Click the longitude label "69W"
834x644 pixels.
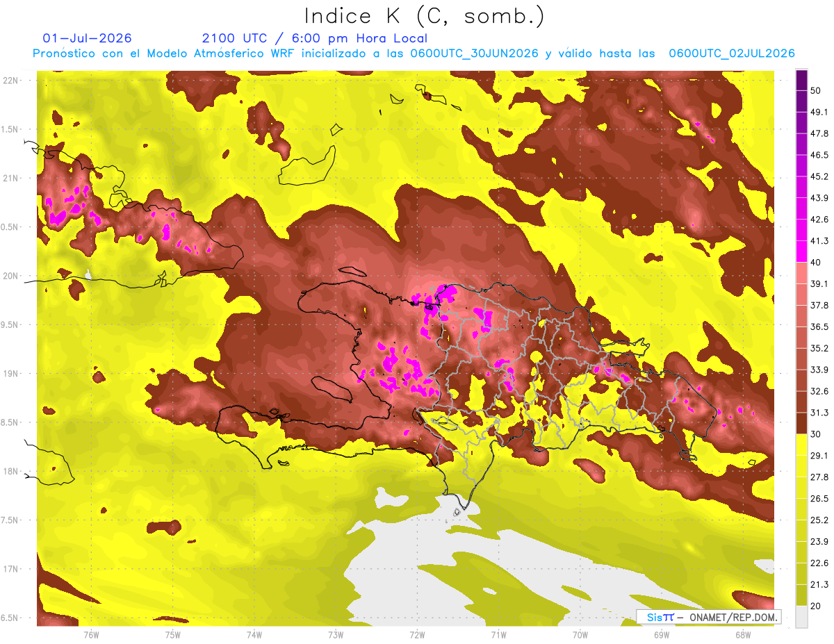point(662,635)
